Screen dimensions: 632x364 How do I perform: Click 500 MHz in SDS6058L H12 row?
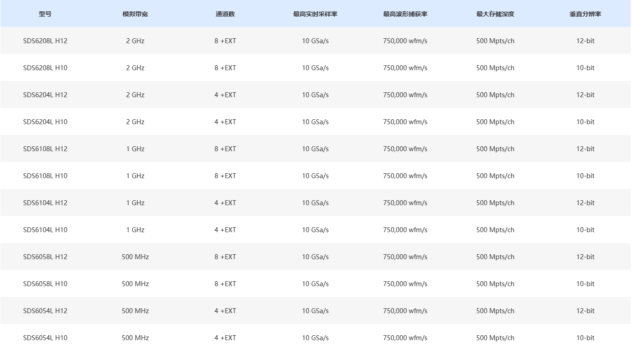coord(135,257)
